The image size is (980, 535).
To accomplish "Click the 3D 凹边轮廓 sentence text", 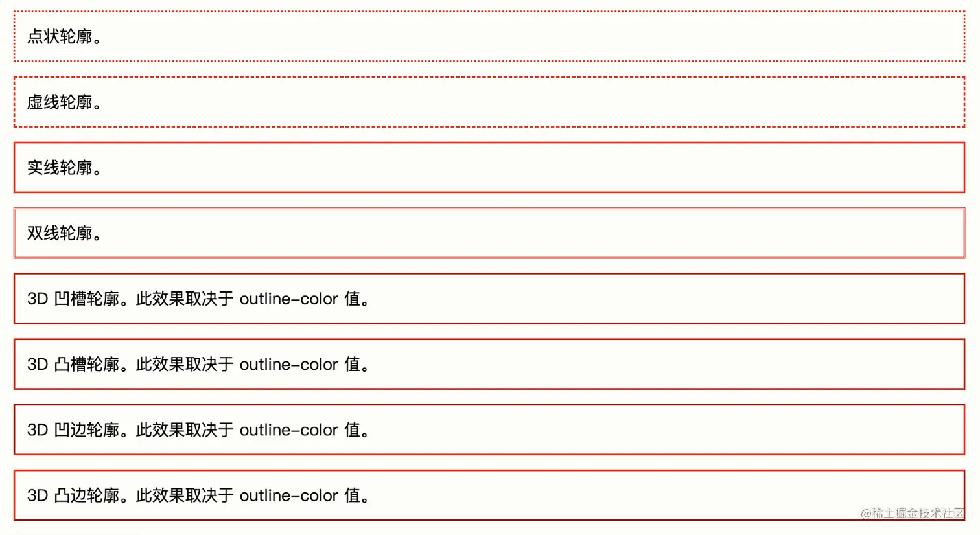I will 198,430.
